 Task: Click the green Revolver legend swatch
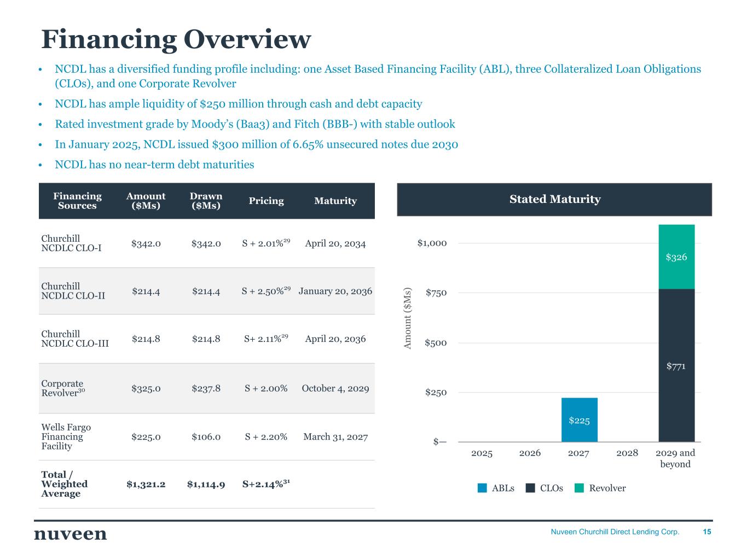coord(580,488)
